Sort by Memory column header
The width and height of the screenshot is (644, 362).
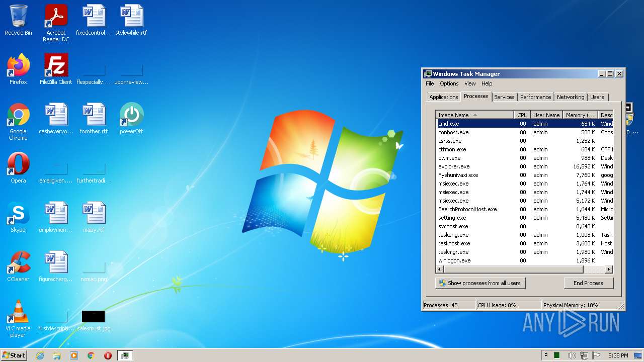[580, 115]
